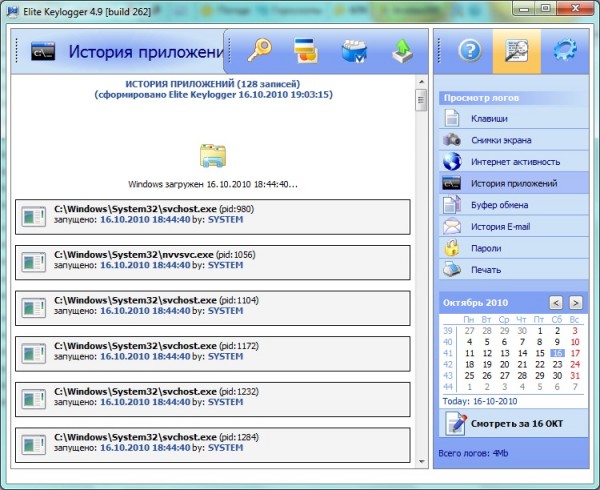Image resolution: width=600 pixels, height=490 pixels.
Task: Open the Пароли log view
Action: click(514, 248)
